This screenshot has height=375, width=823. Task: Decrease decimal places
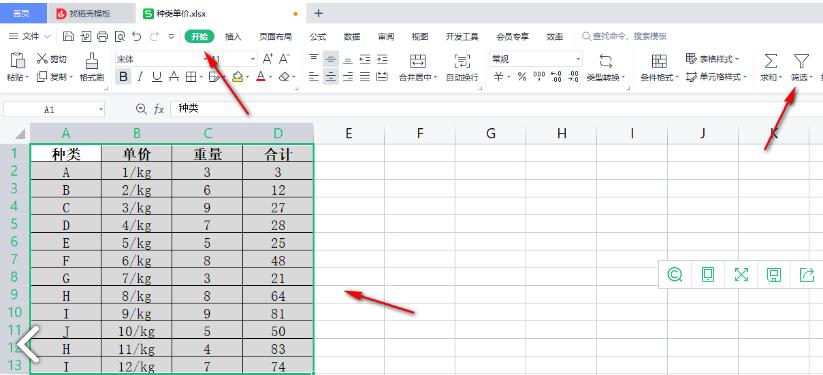574,77
